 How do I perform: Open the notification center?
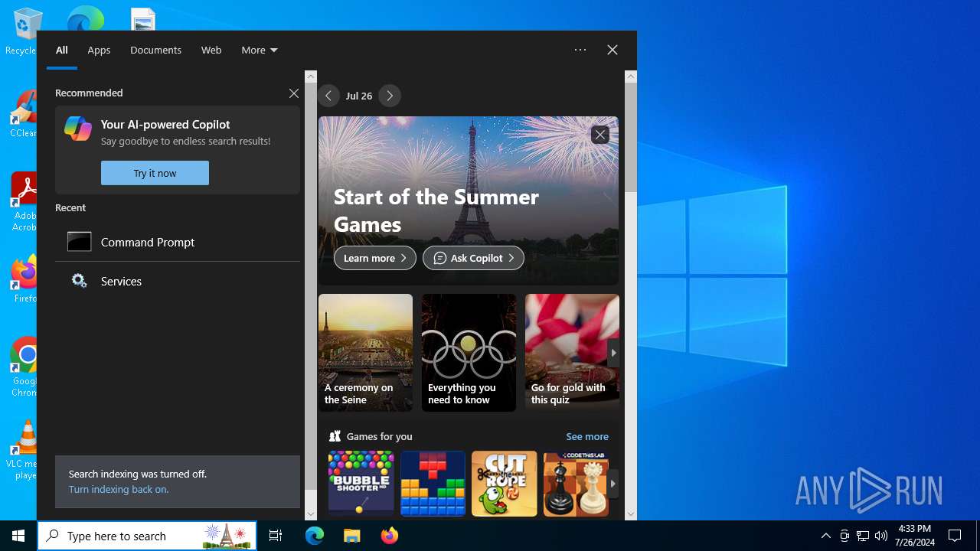click(955, 536)
